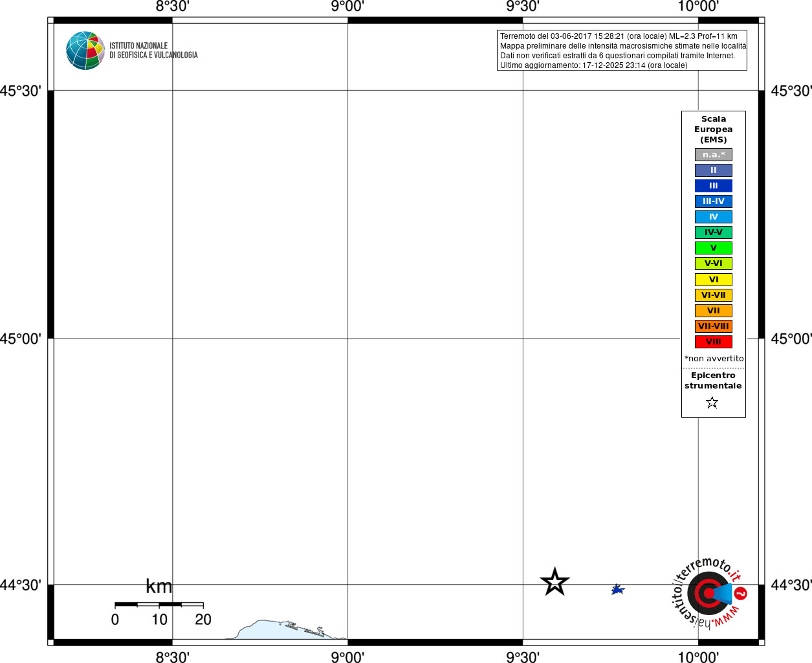Select the intensity III legend swatch
The height and width of the screenshot is (663, 812).
tap(714, 186)
